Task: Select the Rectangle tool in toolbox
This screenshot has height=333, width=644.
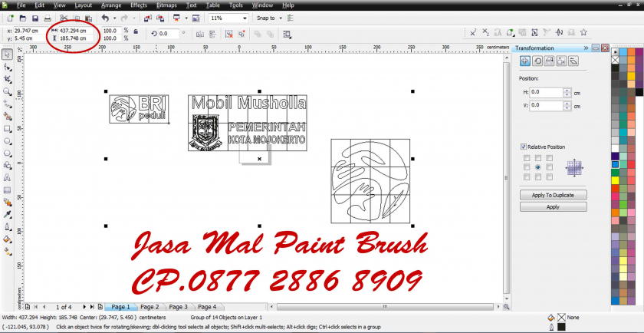Action: coord(8,128)
